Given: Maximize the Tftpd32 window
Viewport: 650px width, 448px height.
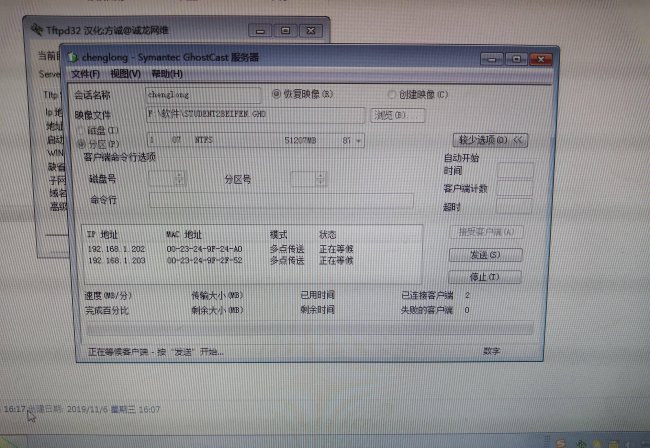Looking at the screenshot, I should [x=285, y=31].
